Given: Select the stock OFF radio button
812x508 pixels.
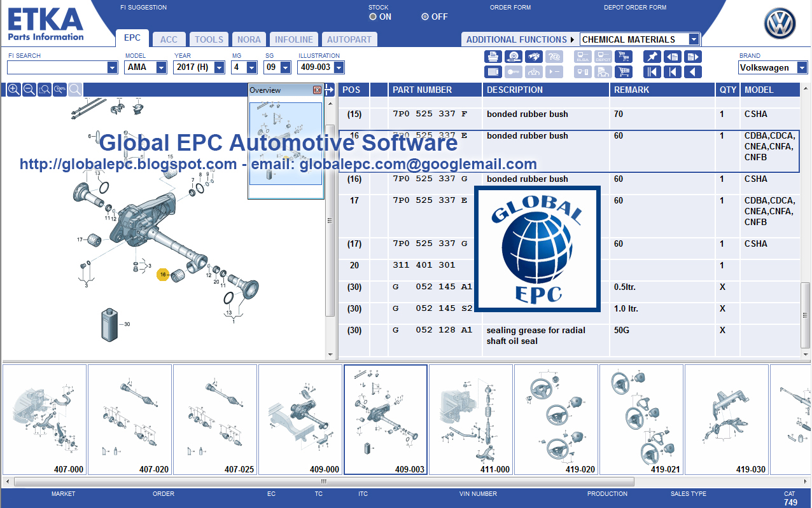Looking at the screenshot, I should pos(425,17).
